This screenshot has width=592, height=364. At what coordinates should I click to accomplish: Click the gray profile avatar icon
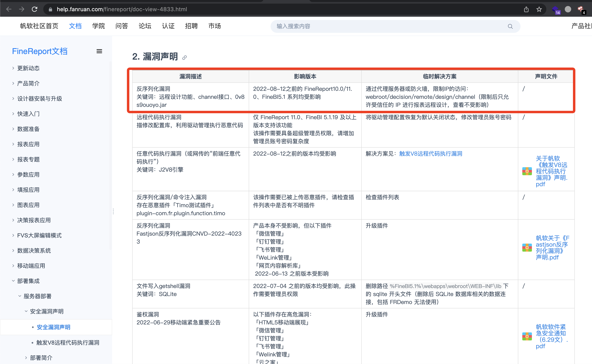click(x=568, y=9)
